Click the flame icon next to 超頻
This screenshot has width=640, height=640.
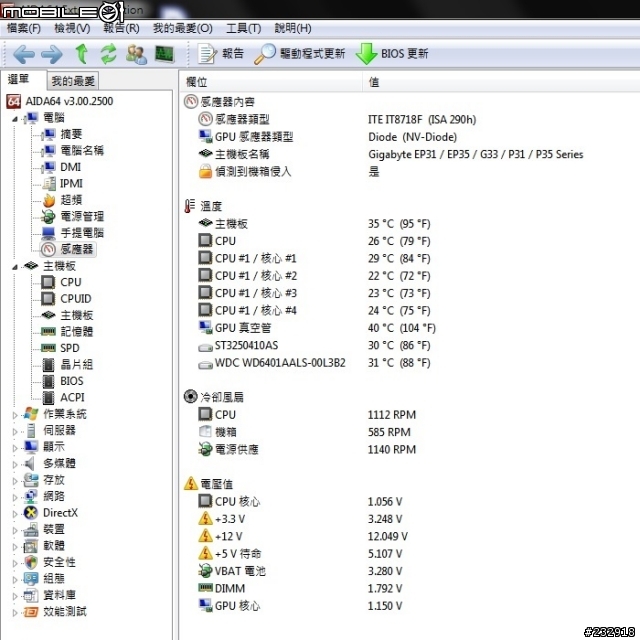tap(49, 200)
